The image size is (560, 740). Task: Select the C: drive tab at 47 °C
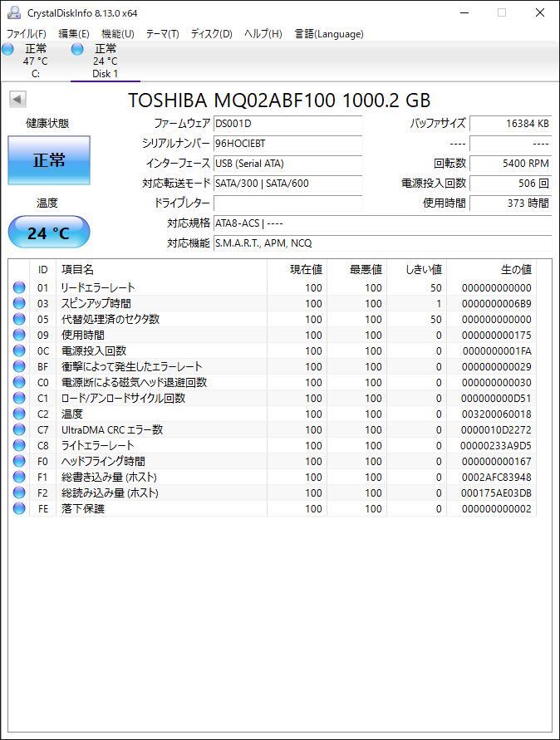click(36, 61)
